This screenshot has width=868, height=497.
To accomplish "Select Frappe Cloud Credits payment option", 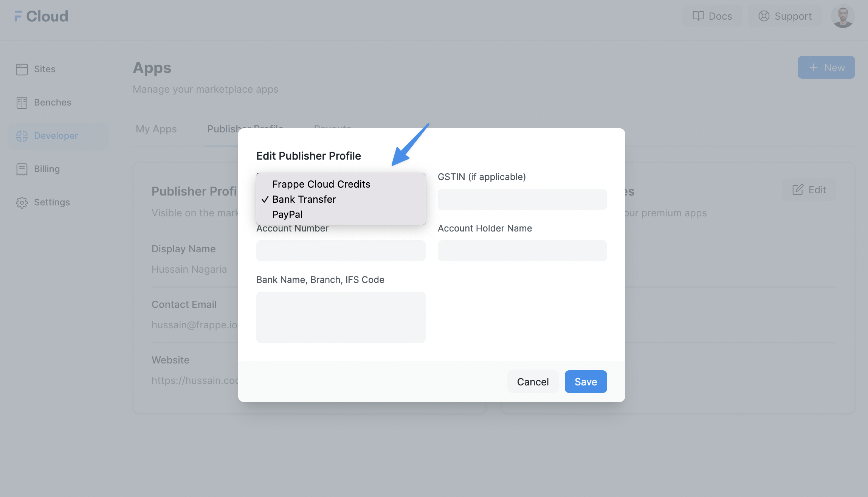I will click(x=321, y=184).
